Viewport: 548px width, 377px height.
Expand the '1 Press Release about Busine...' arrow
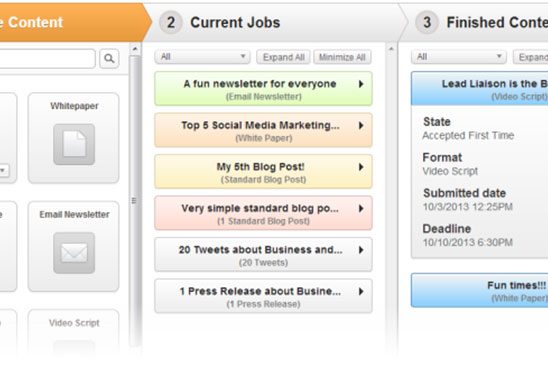tap(361, 291)
